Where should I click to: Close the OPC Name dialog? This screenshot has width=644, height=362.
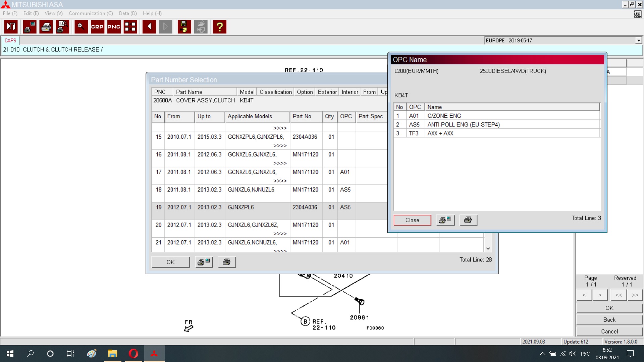[412, 220]
